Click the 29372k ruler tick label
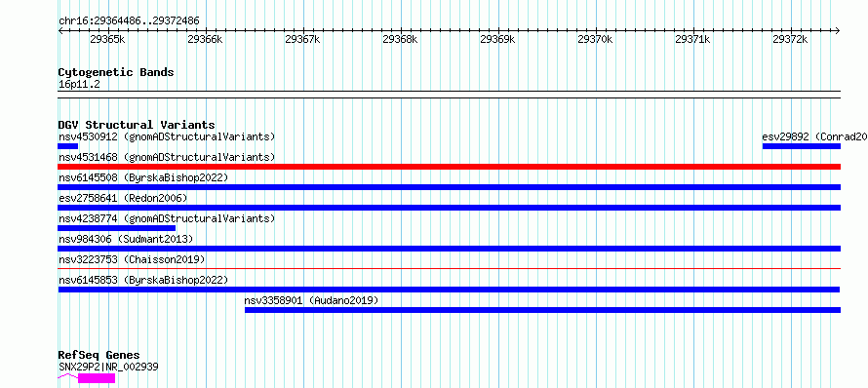Viewport: 868px width, 388px height. (x=791, y=39)
